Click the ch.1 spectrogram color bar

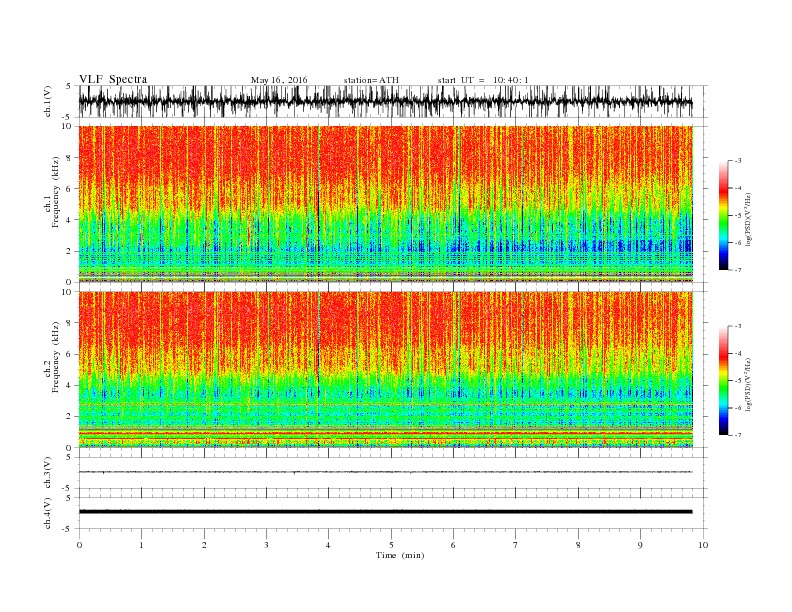[723, 215]
